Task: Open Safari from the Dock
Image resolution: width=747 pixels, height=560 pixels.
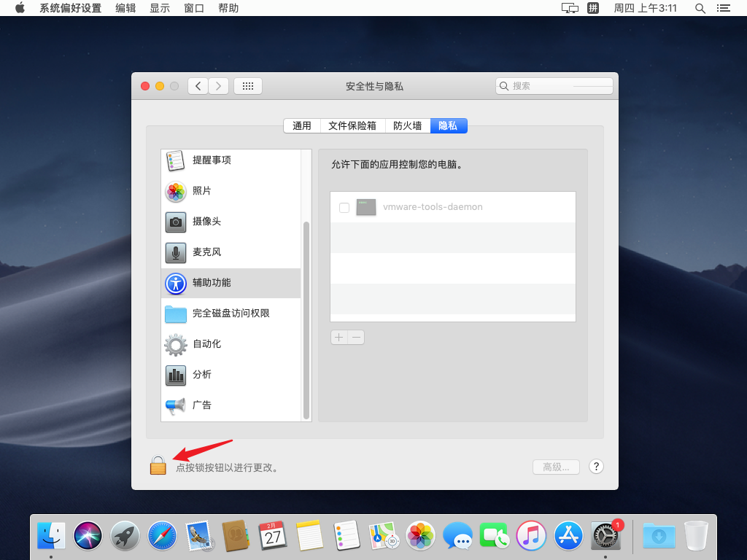Action: click(x=162, y=536)
